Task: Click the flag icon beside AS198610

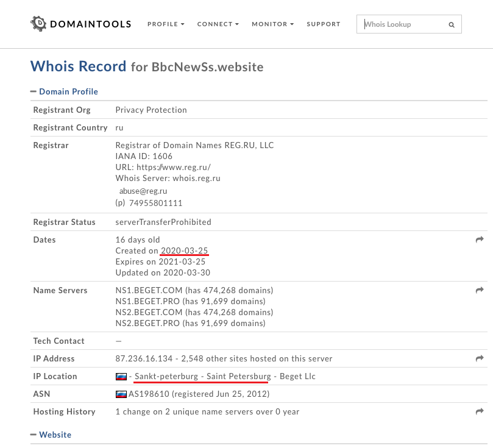Action: (x=121, y=394)
